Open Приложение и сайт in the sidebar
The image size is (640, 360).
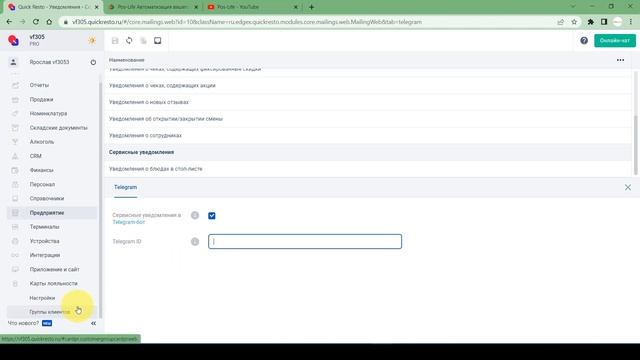pos(54,269)
